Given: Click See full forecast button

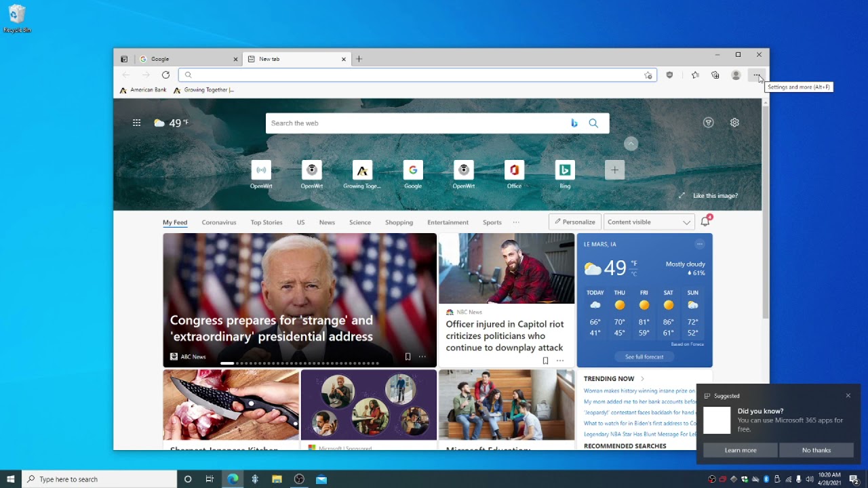Looking at the screenshot, I should [644, 357].
